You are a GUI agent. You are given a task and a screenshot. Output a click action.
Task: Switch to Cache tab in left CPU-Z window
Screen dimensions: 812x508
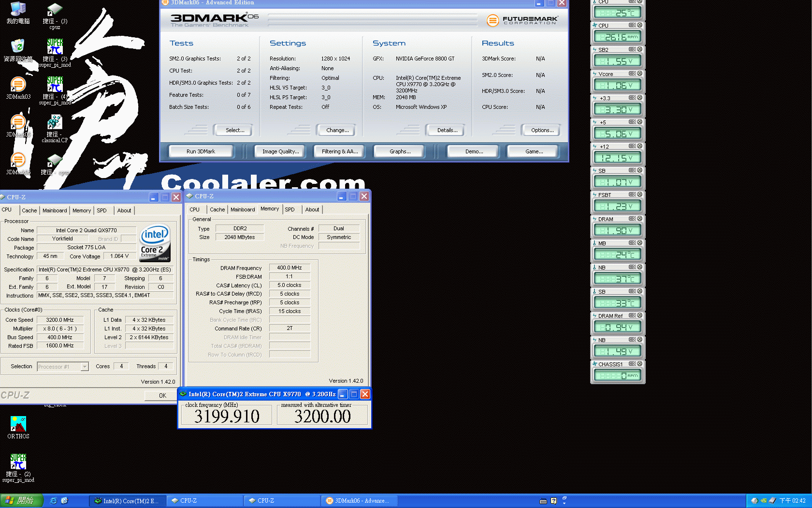(x=29, y=210)
